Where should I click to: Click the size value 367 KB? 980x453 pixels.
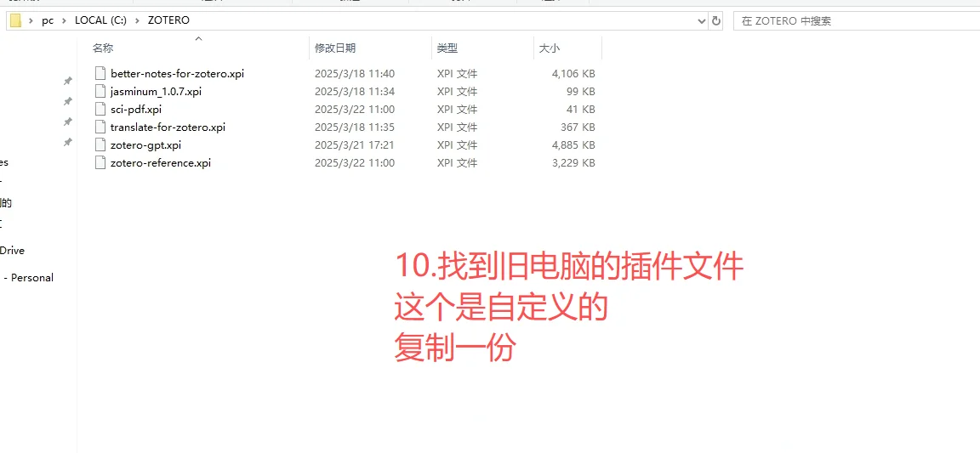click(x=578, y=127)
